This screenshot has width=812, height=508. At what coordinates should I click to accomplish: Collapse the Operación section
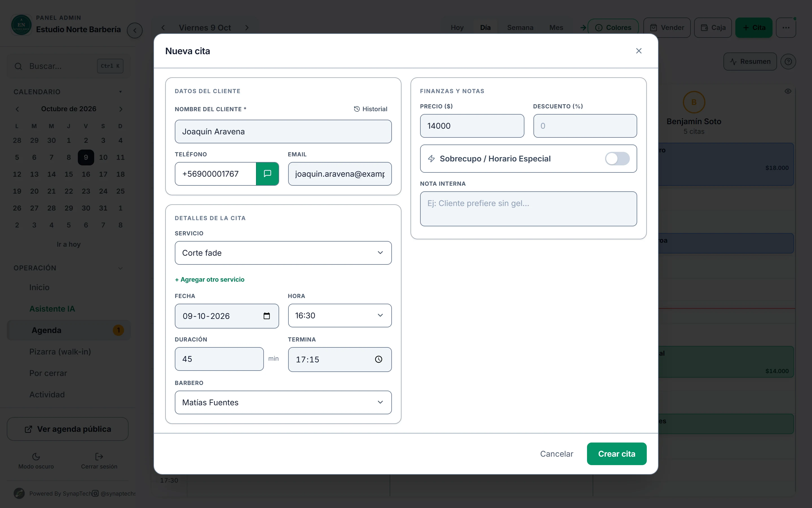coord(120,268)
